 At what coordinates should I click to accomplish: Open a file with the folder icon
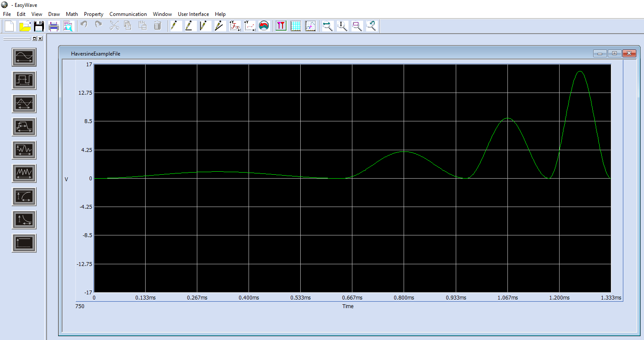pos(25,26)
